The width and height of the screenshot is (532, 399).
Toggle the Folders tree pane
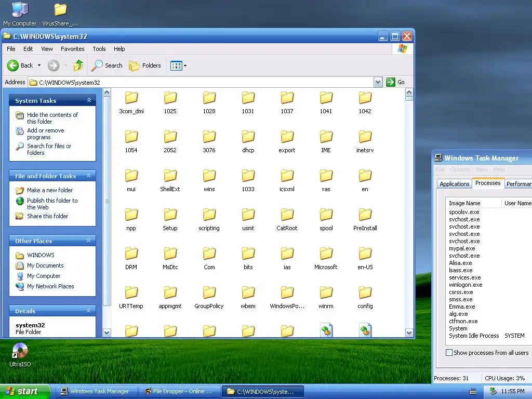(x=145, y=65)
